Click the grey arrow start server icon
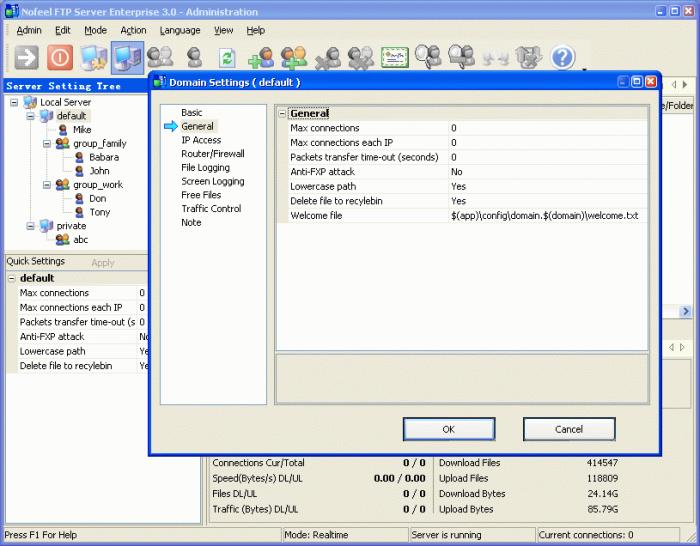 pos(26,58)
